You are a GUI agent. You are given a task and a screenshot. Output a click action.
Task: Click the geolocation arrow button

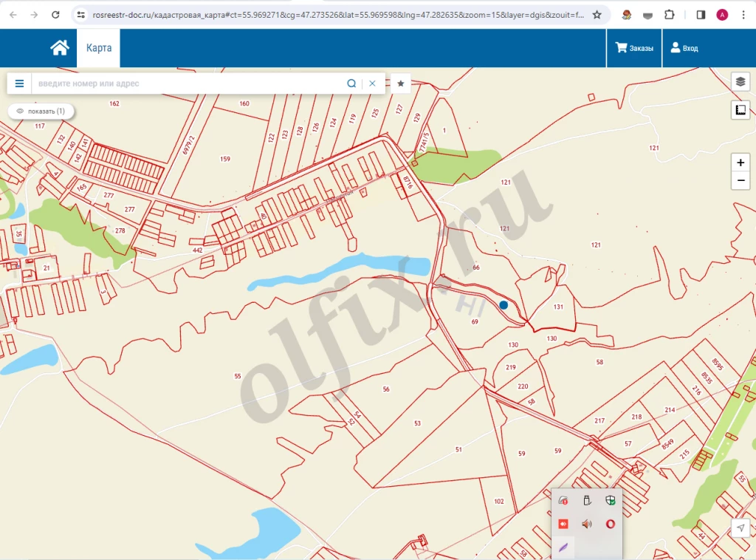740,527
